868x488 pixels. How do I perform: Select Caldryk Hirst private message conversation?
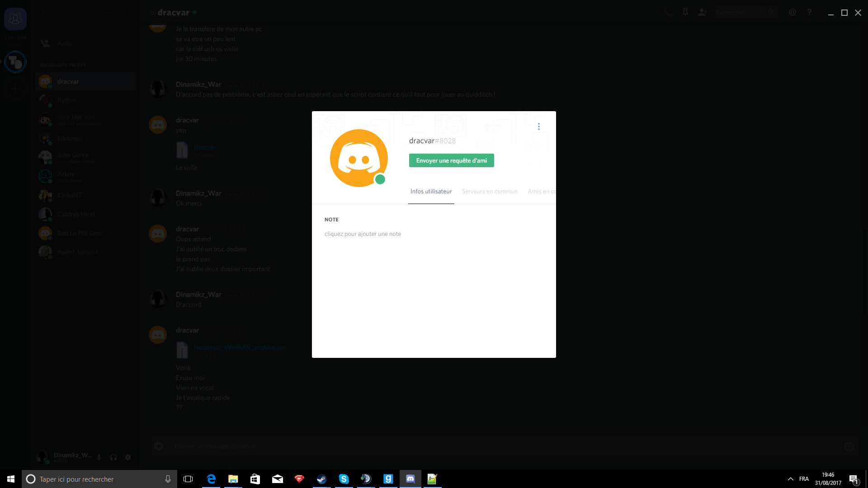(85, 214)
